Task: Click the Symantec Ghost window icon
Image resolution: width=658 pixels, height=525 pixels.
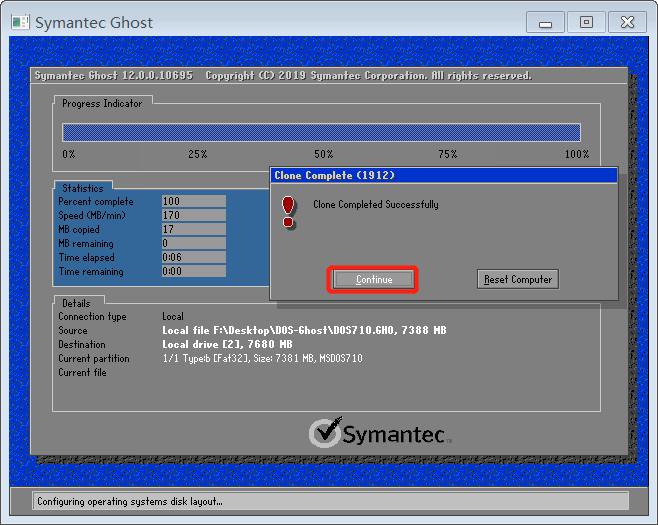Action: [x=21, y=22]
